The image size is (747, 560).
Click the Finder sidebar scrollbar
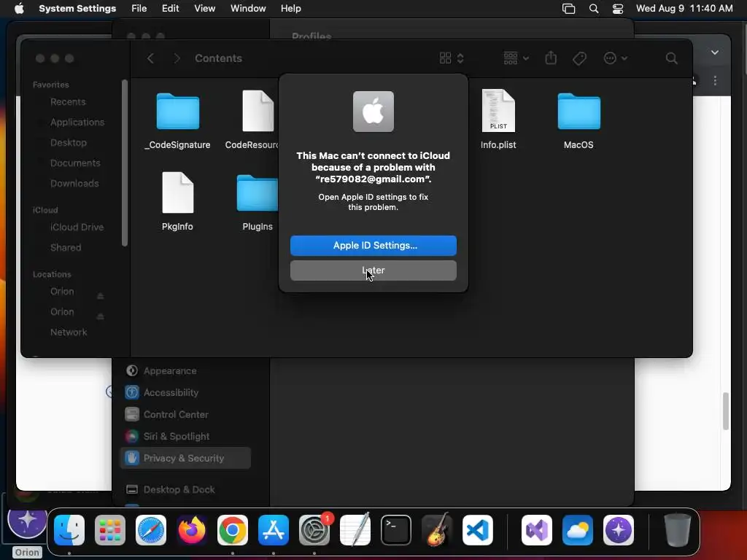(x=125, y=163)
